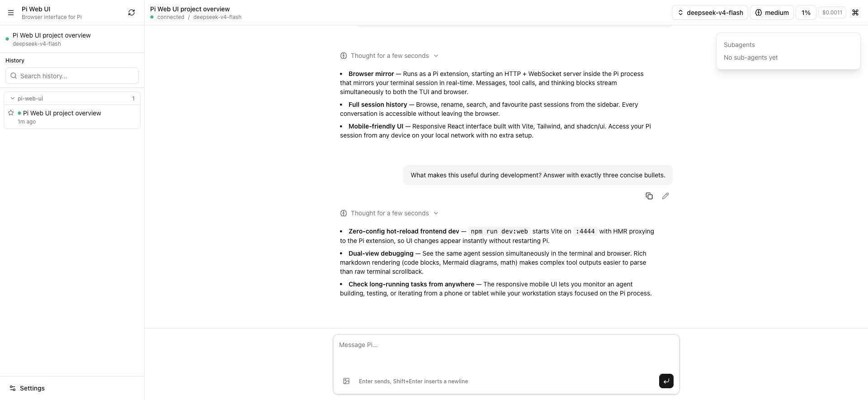Focus the Search history field
The image size is (868, 400).
click(x=72, y=76)
